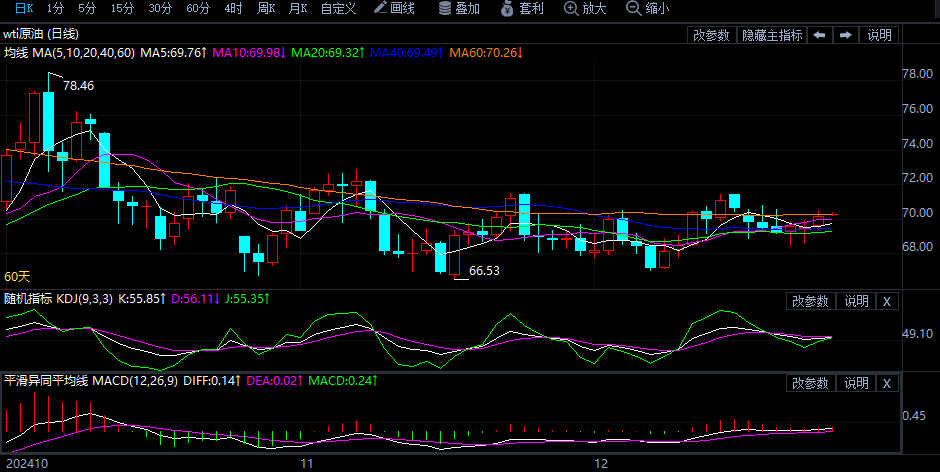This screenshot has height=472, width=940.
Task: Close the MACD indicator panel
Action: pos(887,383)
